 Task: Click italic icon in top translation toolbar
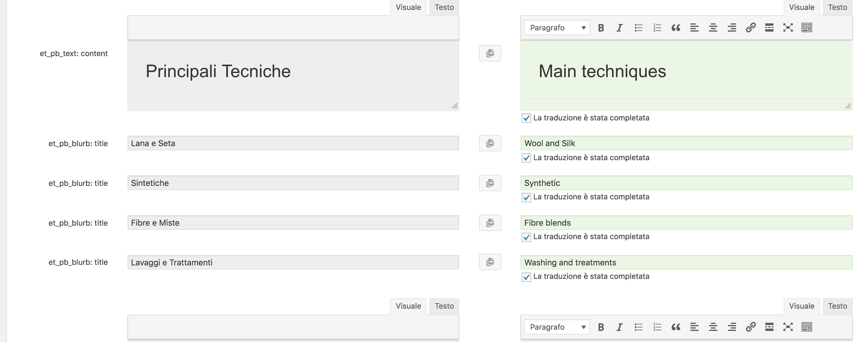tap(619, 28)
